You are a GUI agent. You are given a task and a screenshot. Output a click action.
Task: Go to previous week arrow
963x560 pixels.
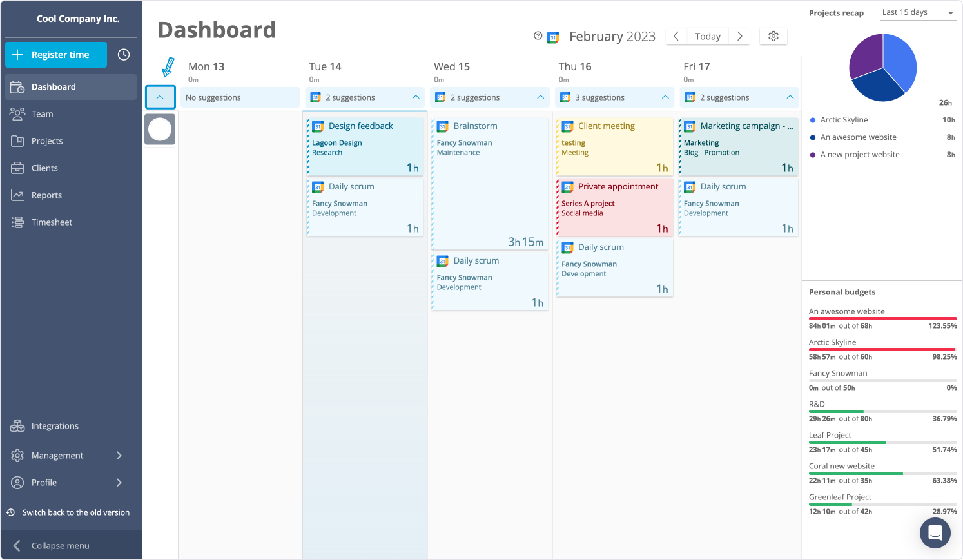click(x=676, y=36)
